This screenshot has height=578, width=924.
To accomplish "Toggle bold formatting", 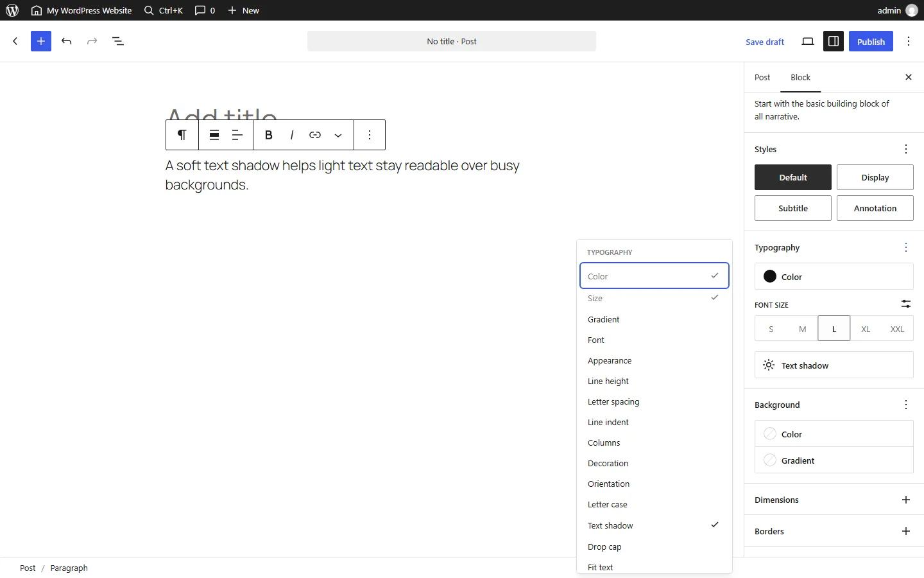I will (269, 135).
